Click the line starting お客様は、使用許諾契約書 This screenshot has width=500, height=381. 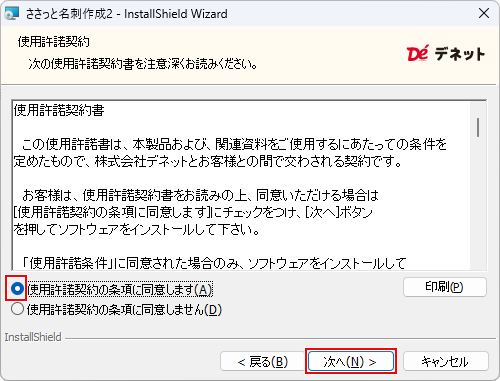tap(201, 195)
